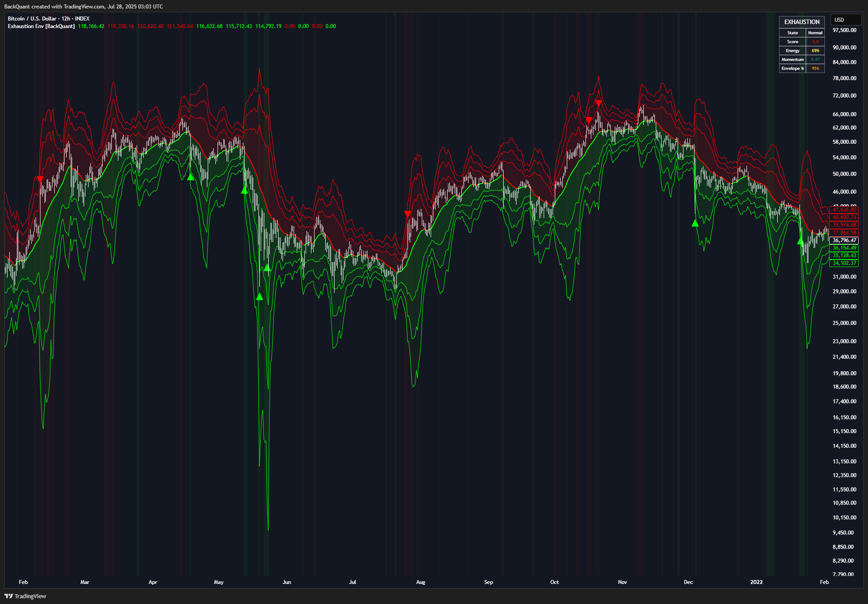The width and height of the screenshot is (868, 604).
Task: Click legend value 114,792.19
Action: tap(268, 26)
